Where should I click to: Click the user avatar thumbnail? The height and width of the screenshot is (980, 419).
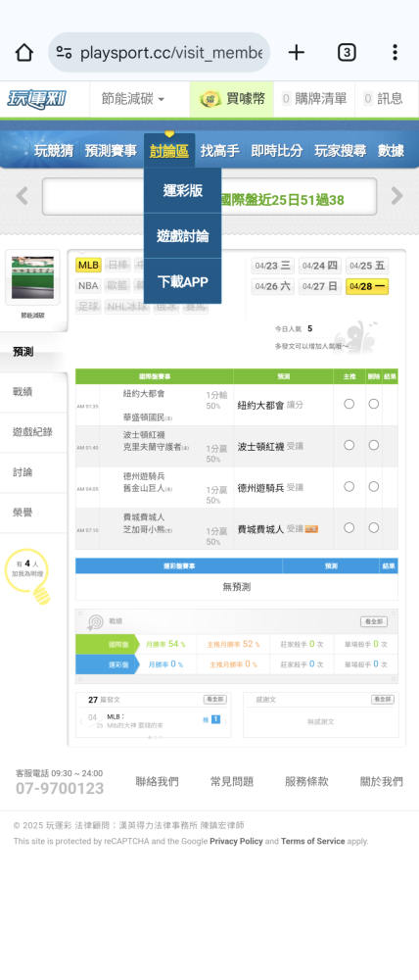(x=33, y=277)
